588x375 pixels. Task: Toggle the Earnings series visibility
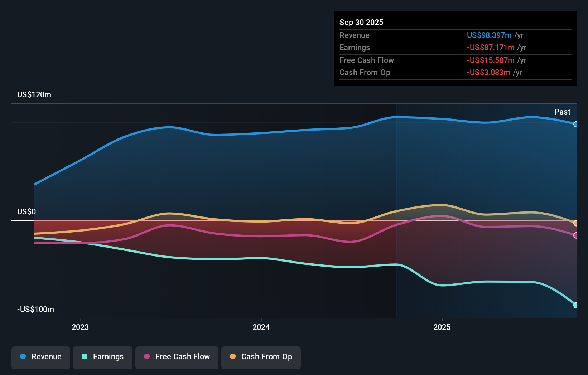click(102, 357)
